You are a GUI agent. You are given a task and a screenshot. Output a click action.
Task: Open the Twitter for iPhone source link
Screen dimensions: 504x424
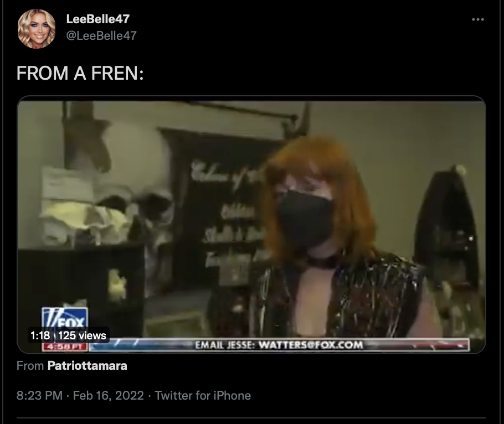tap(203, 395)
